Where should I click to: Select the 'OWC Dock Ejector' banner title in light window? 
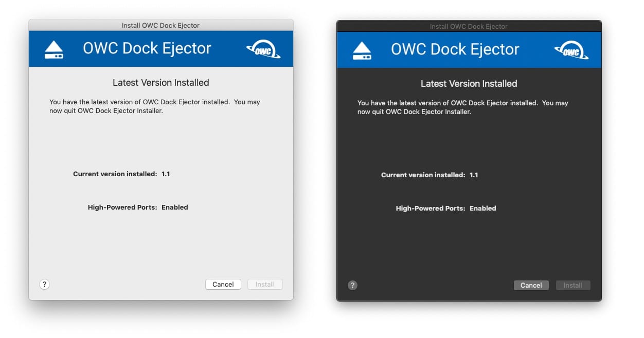pyautogui.click(x=147, y=48)
